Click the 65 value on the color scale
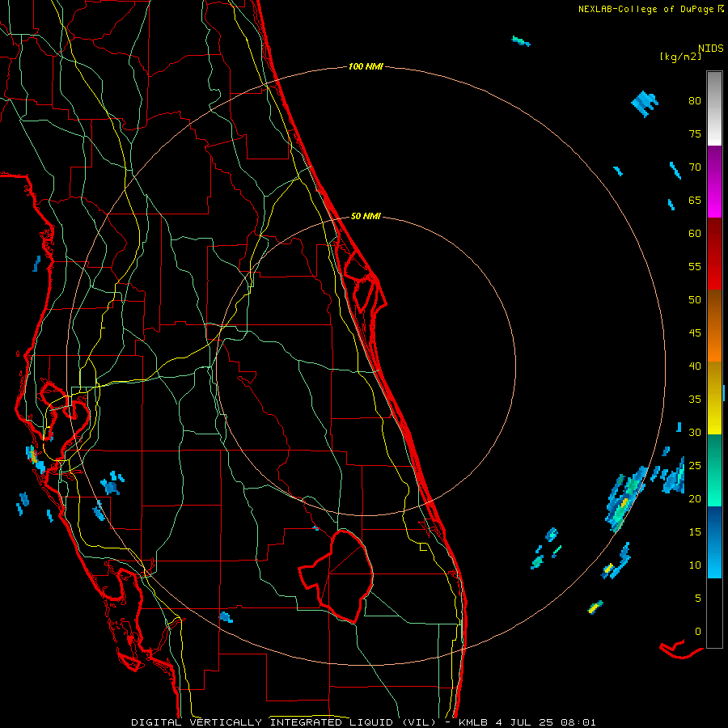The height and width of the screenshot is (728, 728). 695,200
